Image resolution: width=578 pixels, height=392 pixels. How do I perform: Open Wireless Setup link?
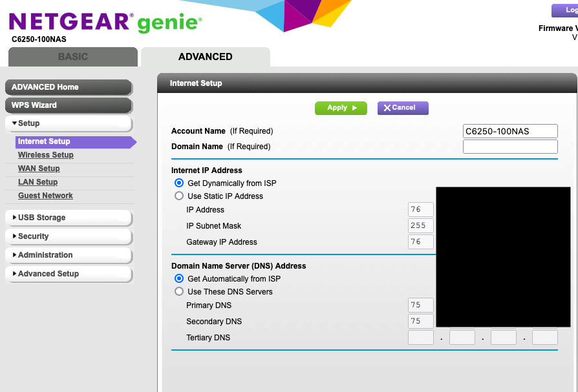46,155
